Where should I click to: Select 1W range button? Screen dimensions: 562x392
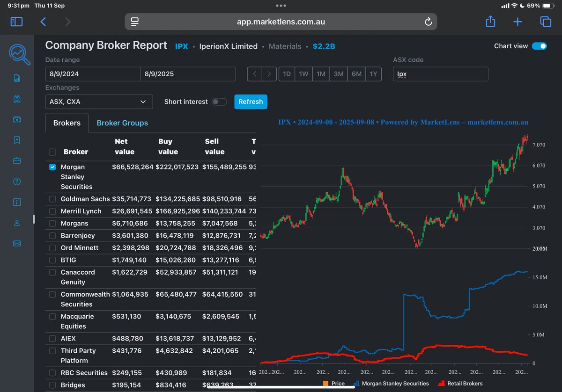(x=304, y=74)
